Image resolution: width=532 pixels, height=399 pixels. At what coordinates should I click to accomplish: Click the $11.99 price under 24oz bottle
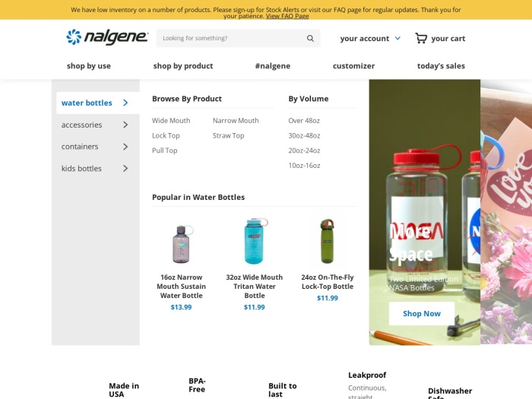pyautogui.click(x=328, y=298)
